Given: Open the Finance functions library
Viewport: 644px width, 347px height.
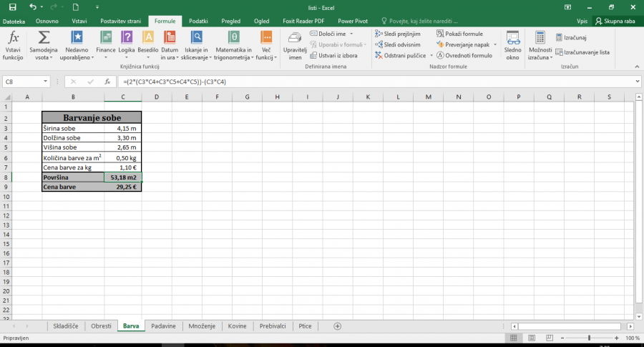Looking at the screenshot, I should tap(106, 44).
